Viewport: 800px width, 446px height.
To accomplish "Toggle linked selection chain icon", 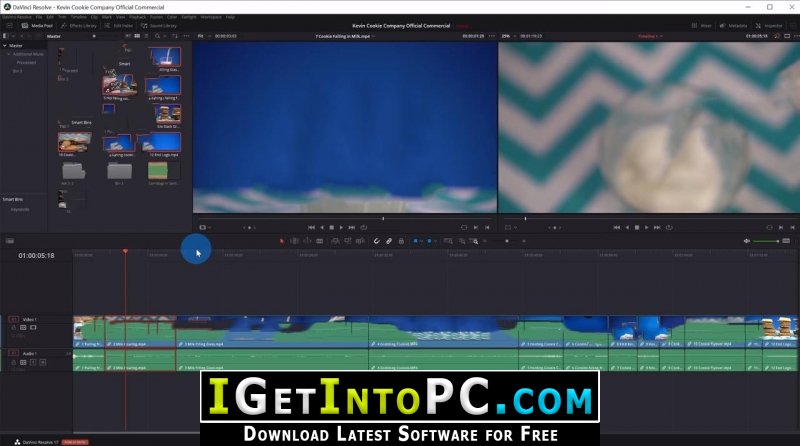I will 389,241.
